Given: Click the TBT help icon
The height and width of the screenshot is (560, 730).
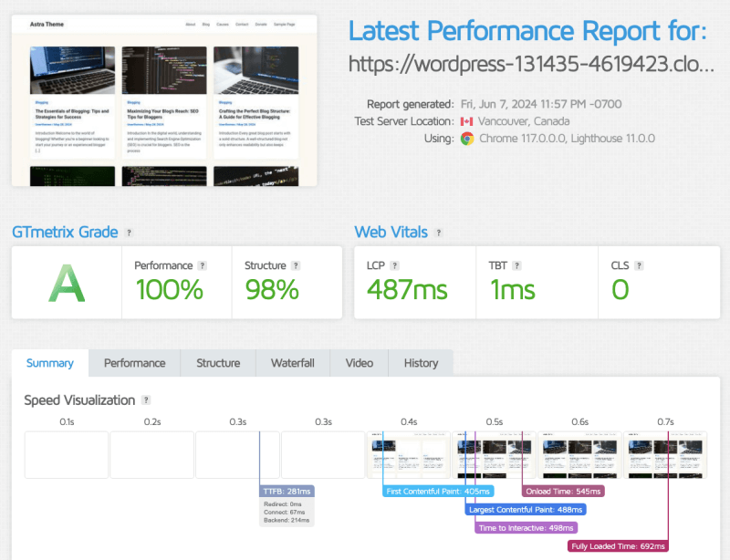Looking at the screenshot, I should [x=516, y=265].
